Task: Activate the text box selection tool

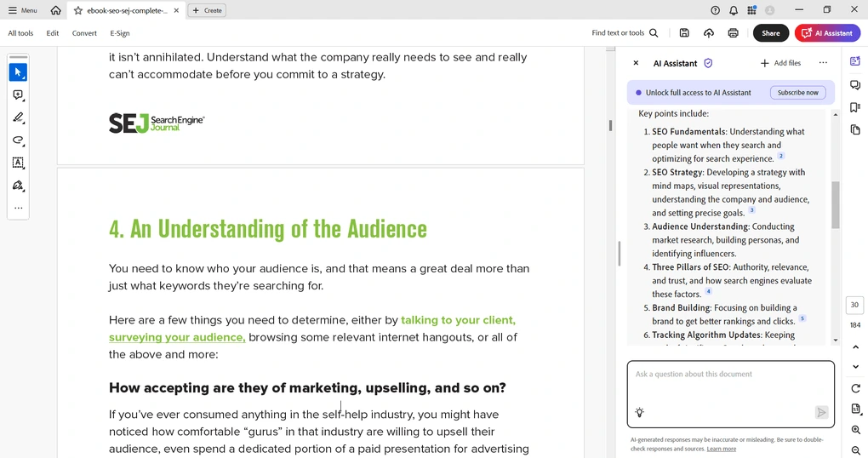Action: 18,163
